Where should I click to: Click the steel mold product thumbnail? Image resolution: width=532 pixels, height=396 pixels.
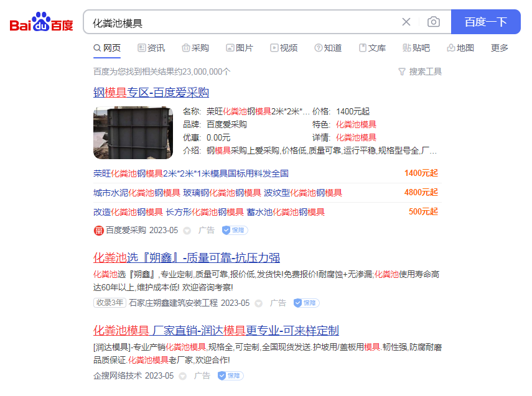pos(133,132)
